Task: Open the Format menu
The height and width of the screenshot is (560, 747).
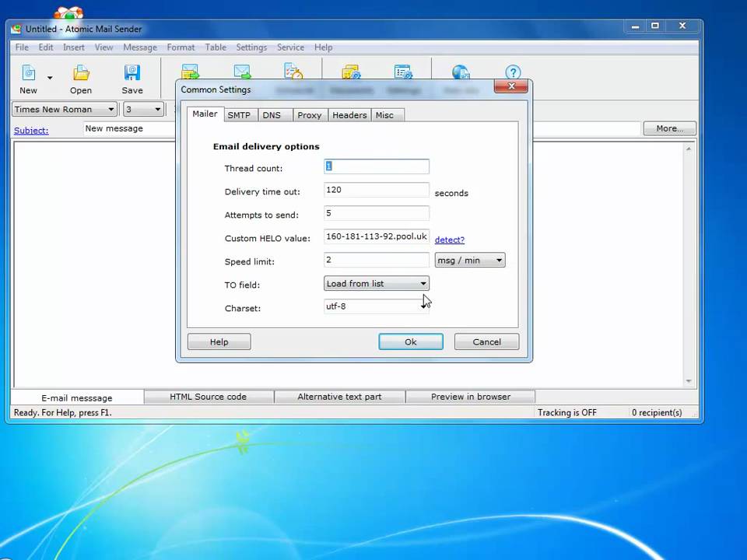Action: 181,47
